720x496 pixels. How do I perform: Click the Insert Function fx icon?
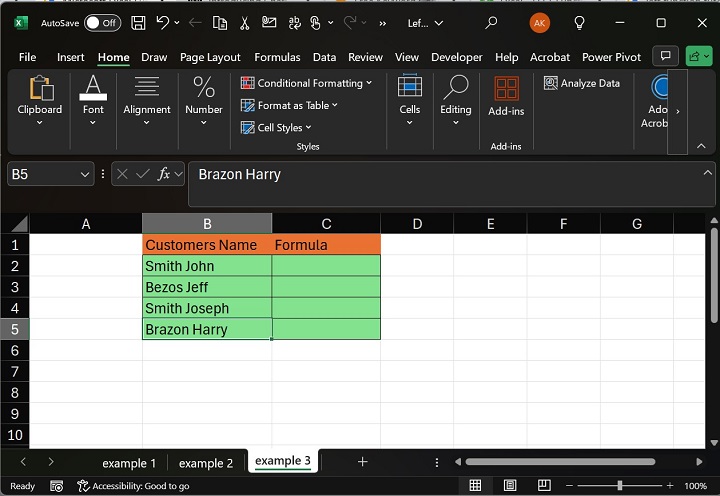click(x=164, y=174)
